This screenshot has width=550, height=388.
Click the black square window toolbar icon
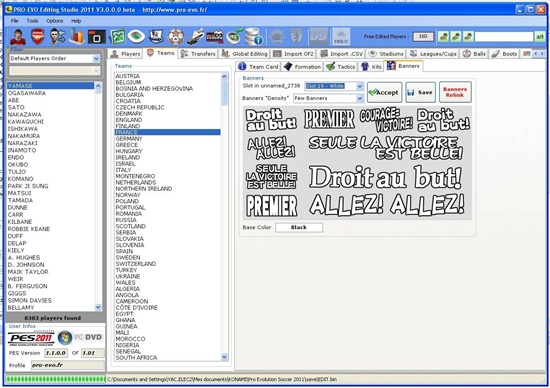coord(96,37)
